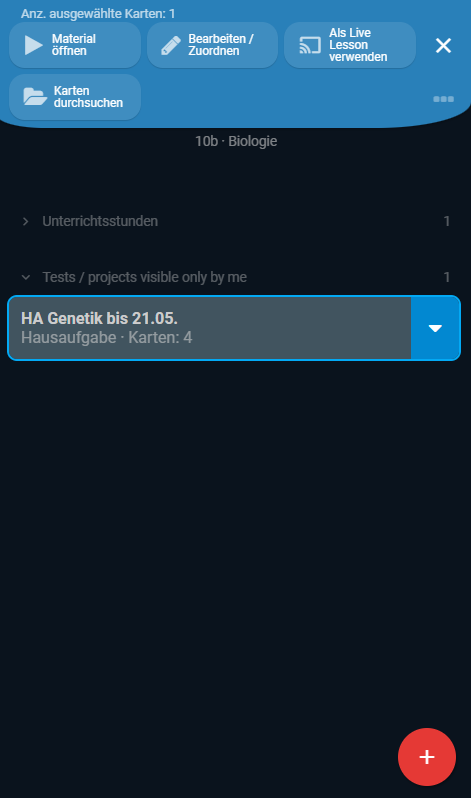Click the Unterrichtsstunden item count

point(447,221)
